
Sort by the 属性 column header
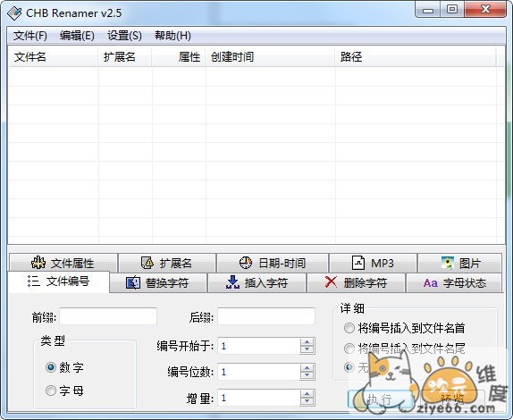pos(179,57)
